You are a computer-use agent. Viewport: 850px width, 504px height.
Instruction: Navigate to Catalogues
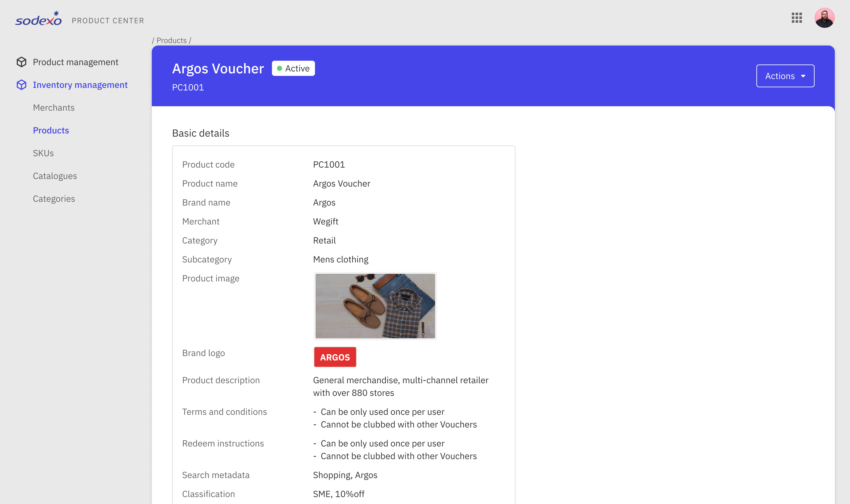click(55, 176)
